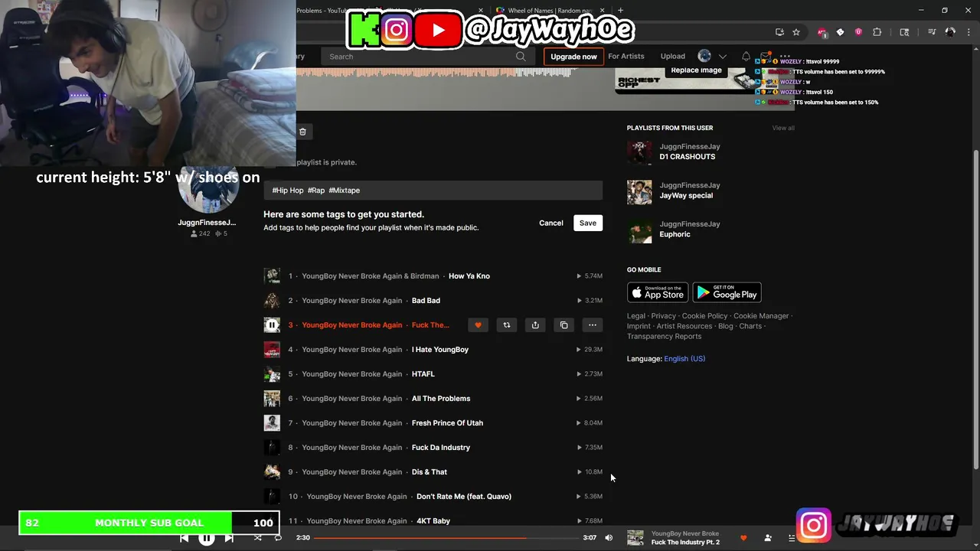This screenshot has width=980, height=551.
Task: Seek within the player progress bar
Action: point(446,538)
